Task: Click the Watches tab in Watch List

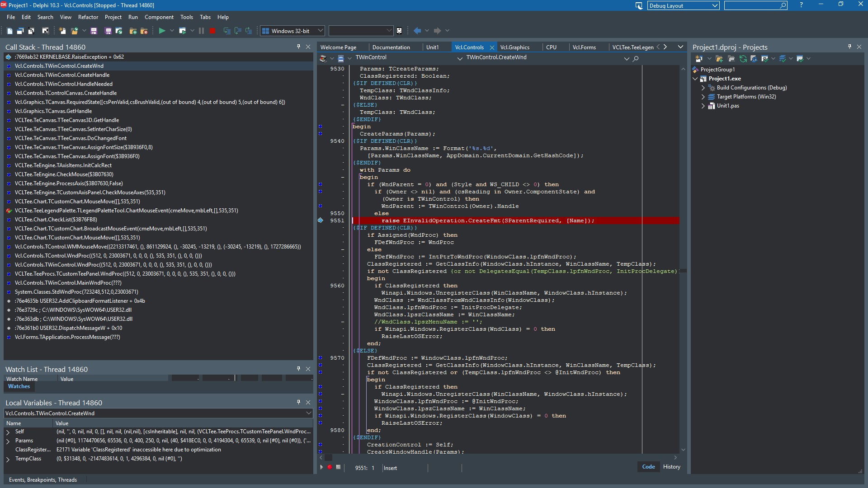Action: pyautogui.click(x=19, y=386)
